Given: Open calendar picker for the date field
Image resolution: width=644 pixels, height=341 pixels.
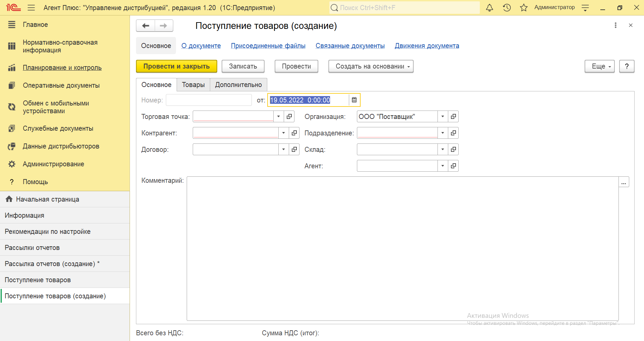Looking at the screenshot, I should click(354, 100).
